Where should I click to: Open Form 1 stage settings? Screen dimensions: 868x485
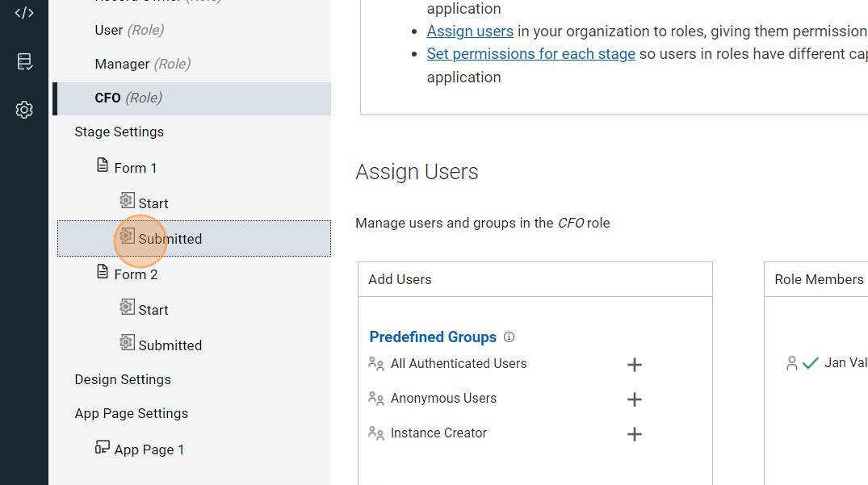135,168
